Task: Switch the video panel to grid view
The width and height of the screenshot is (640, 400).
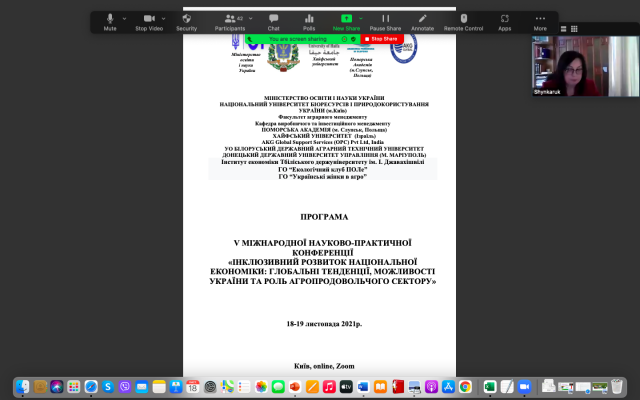Action: pos(574,29)
